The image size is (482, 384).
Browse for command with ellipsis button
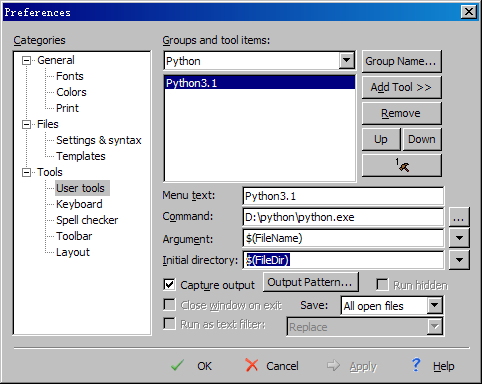[459, 217]
